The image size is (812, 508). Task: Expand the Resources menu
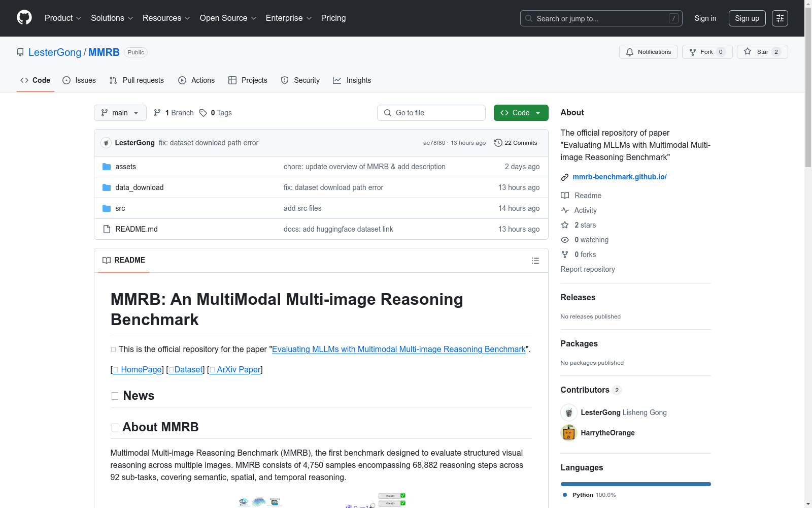coord(166,18)
